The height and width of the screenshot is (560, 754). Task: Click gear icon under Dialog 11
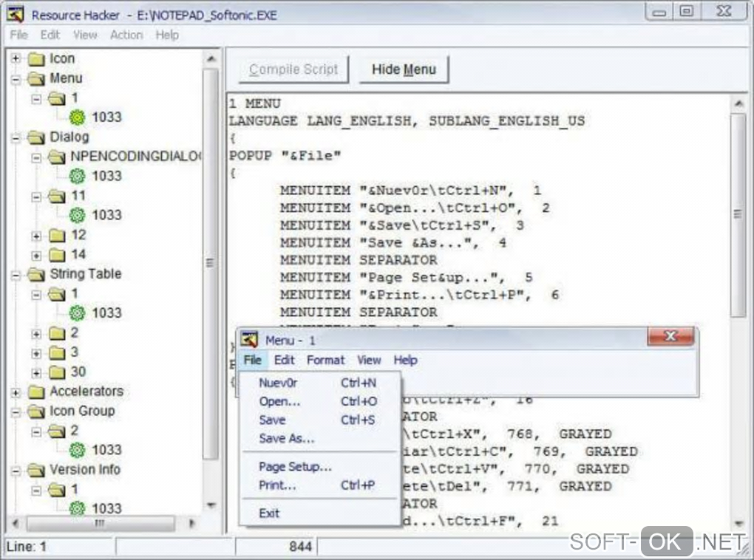pos(77,215)
